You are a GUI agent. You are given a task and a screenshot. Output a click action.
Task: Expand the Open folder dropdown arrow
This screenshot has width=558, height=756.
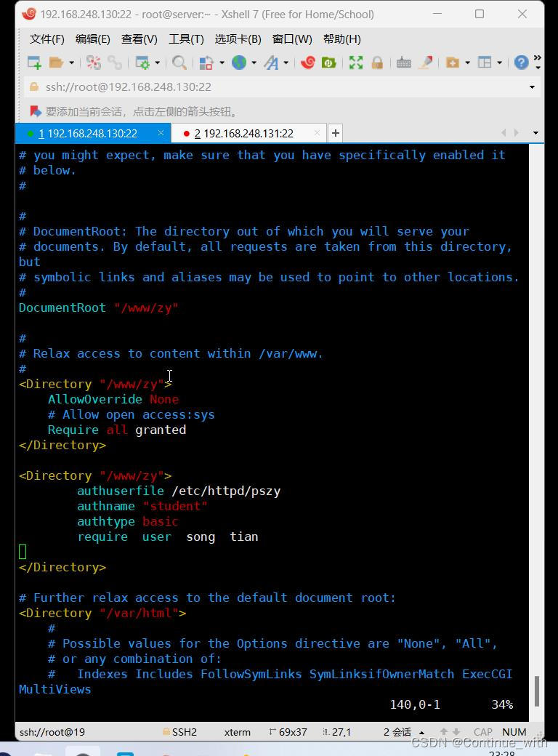(71, 63)
